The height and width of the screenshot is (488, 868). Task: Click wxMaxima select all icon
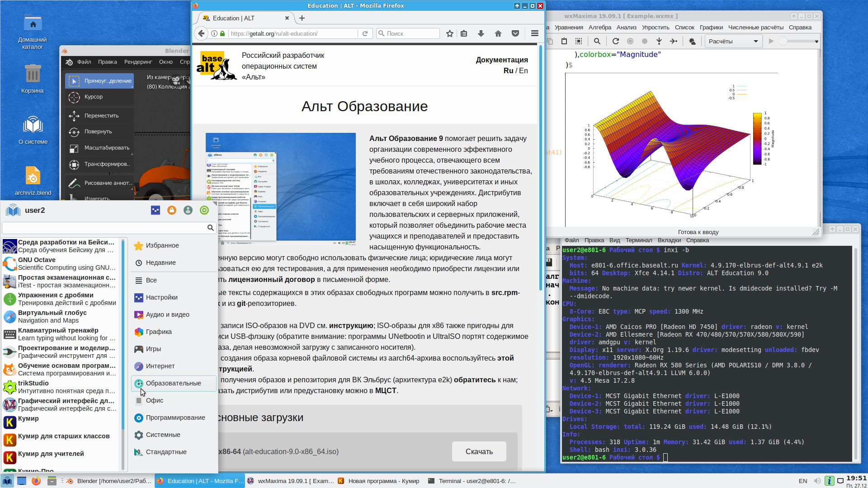(579, 41)
